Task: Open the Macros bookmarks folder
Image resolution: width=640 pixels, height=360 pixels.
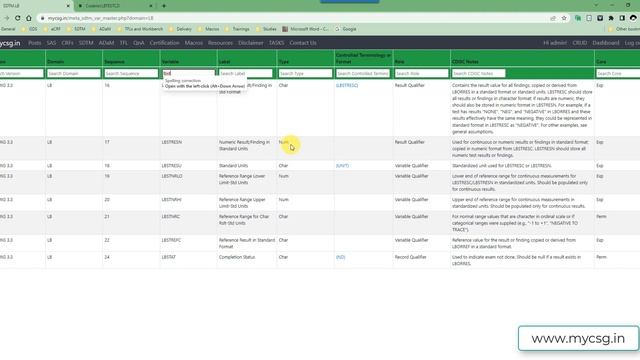Action: pyautogui.click(x=208, y=29)
